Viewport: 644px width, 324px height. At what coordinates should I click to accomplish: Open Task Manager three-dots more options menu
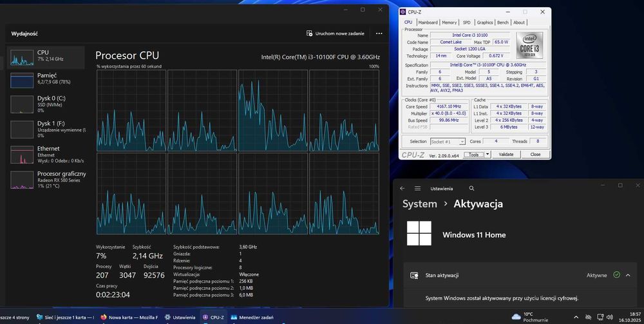tap(379, 33)
